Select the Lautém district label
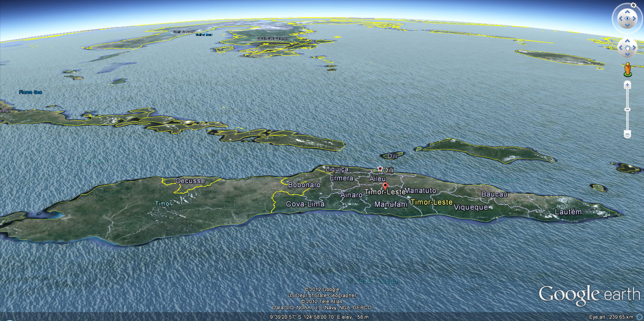 coord(568,212)
